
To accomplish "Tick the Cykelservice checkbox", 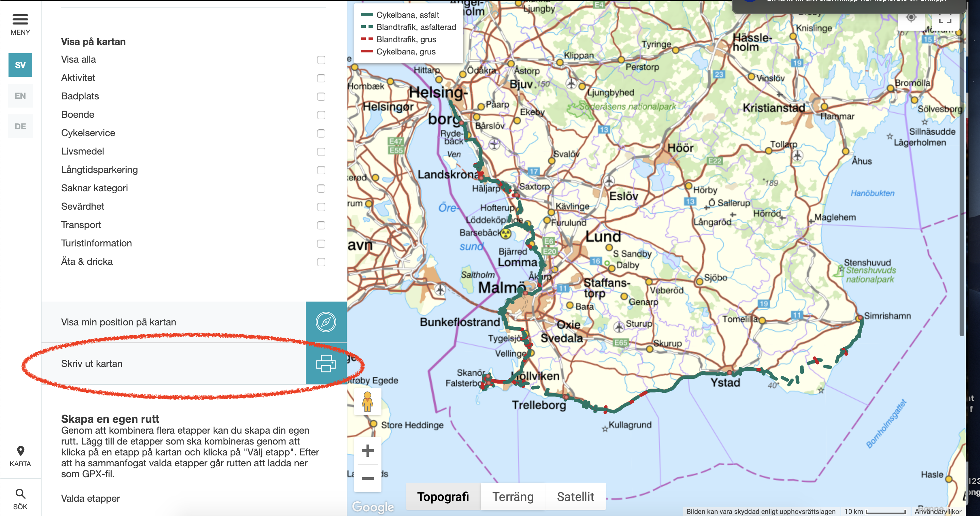I will point(321,133).
